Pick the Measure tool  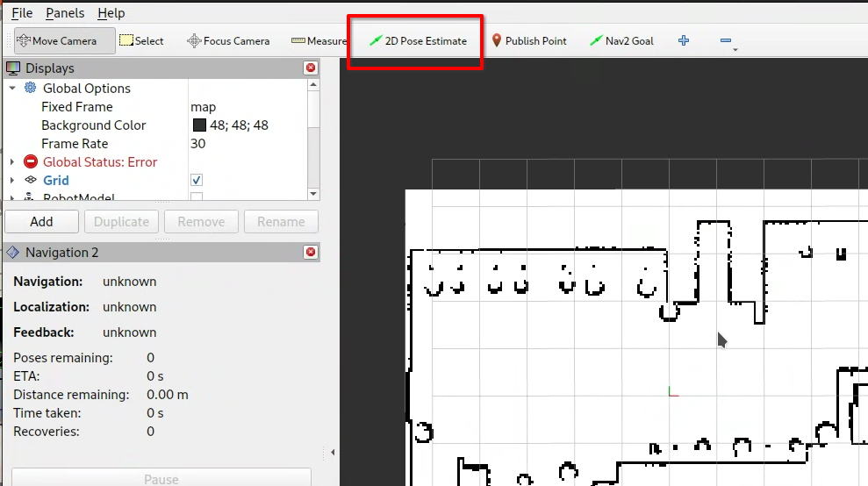point(319,41)
